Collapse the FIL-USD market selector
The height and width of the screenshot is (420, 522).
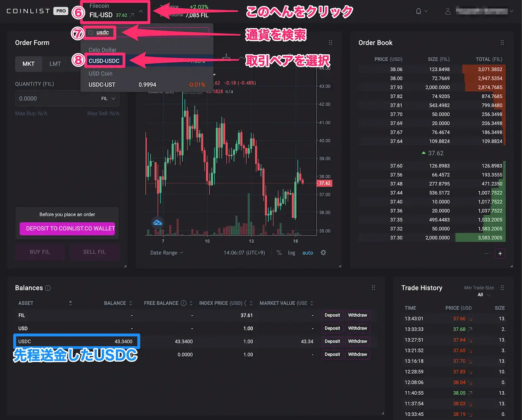click(x=141, y=12)
